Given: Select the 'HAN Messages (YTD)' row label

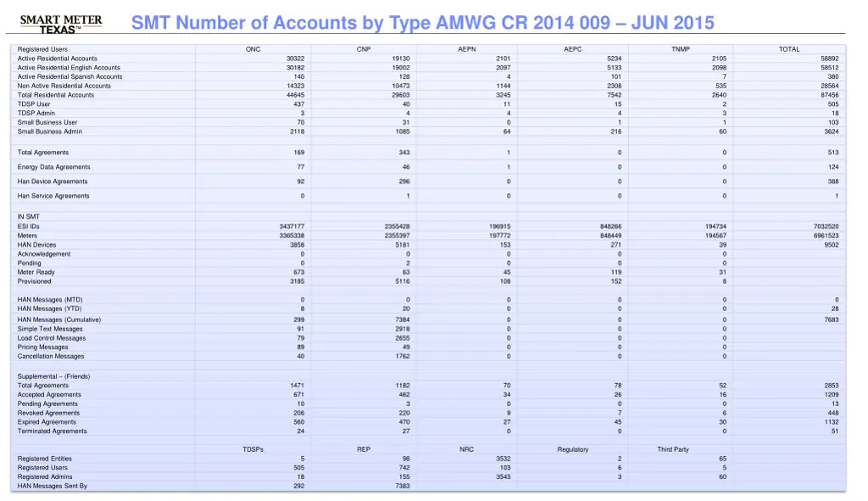Looking at the screenshot, I should pyautogui.click(x=49, y=309).
